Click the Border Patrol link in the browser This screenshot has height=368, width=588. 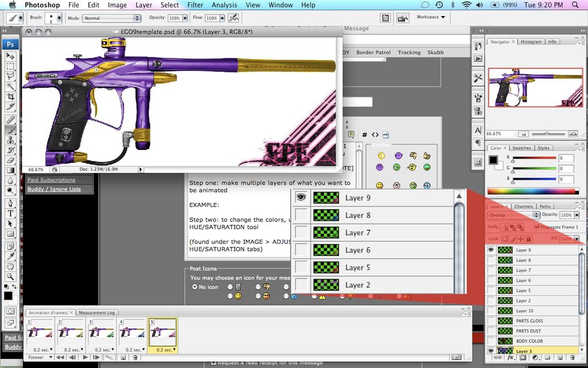coord(373,52)
